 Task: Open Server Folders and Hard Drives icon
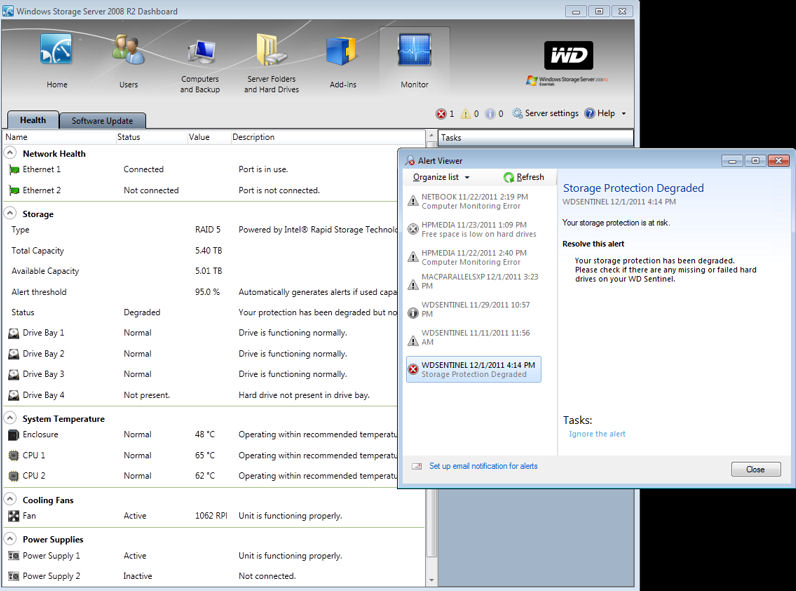click(271, 50)
